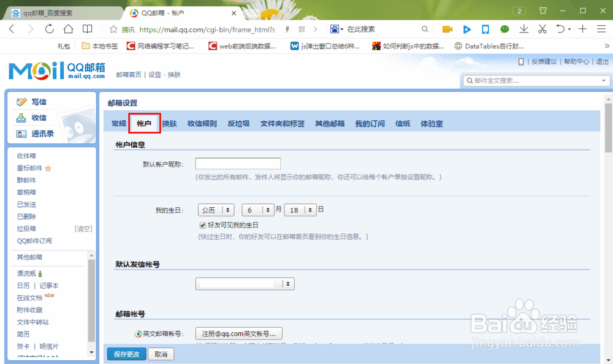613x364 pixels.
Task: Switch to the 反垃圾 tab
Action: (238, 124)
